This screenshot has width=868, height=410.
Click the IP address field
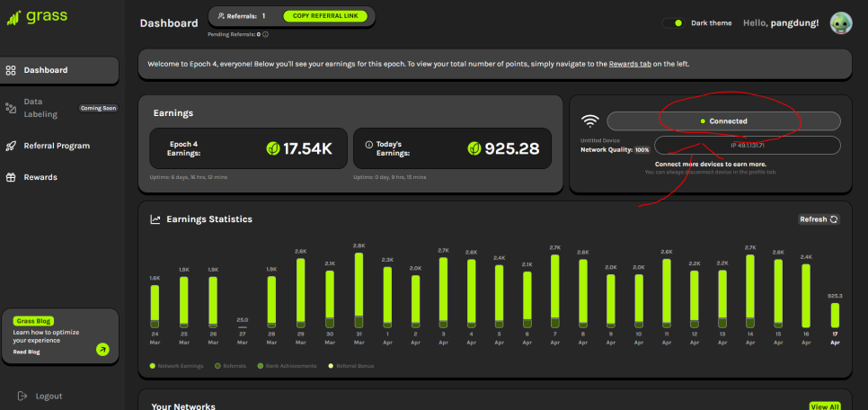tap(748, 145)
